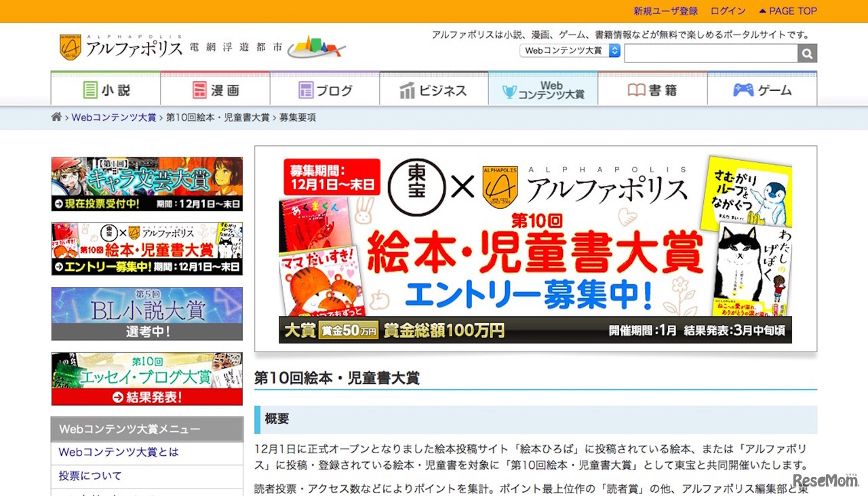Follow the 第10回絵本・児童書大賞 breadcrumb link
Image resolution: width=868 pixels, height=496 pixels.
218,117
